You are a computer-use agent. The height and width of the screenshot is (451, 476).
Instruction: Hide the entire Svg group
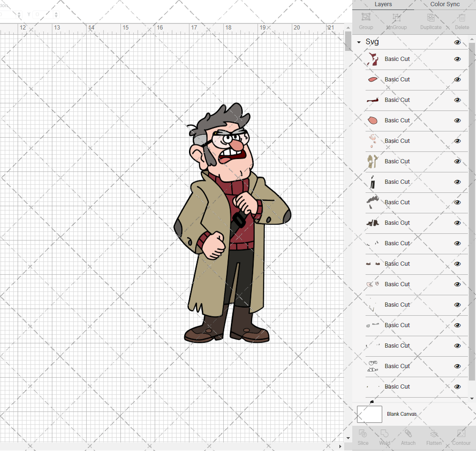click(x=457, y=42)
